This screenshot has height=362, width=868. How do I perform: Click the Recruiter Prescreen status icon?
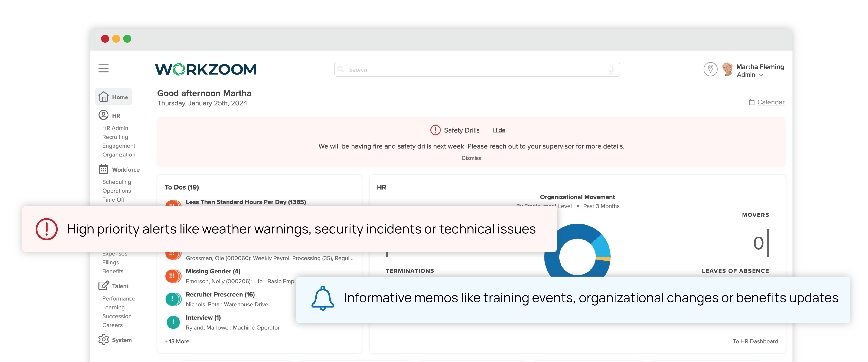pos(173,299)
